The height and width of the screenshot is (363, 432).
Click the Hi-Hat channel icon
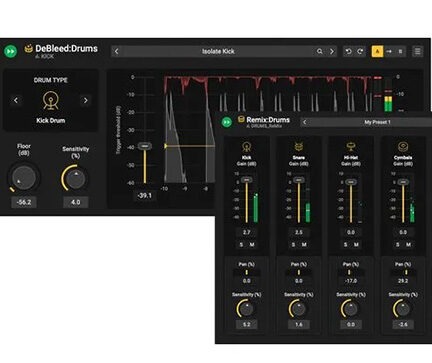(351, 147)
